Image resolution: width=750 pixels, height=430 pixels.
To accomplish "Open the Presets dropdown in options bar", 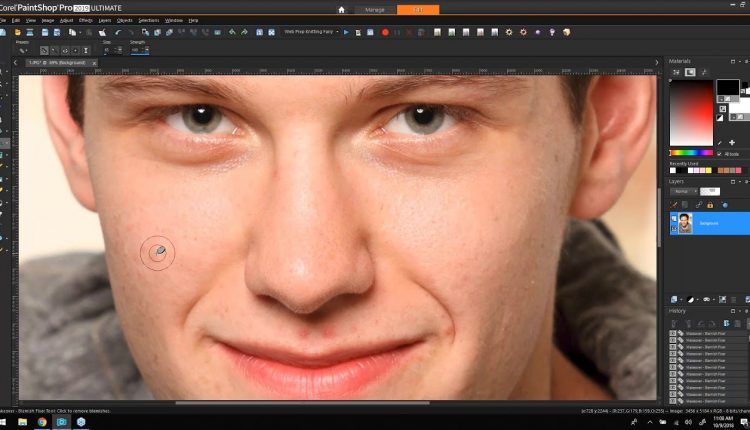I will point(22,50).
